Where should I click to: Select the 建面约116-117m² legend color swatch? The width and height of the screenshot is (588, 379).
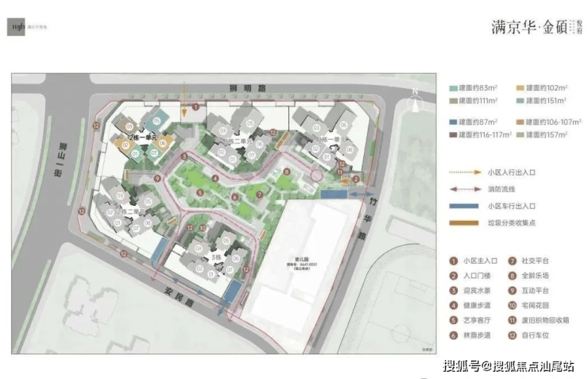pyautogui.click(x=453, y=135)
